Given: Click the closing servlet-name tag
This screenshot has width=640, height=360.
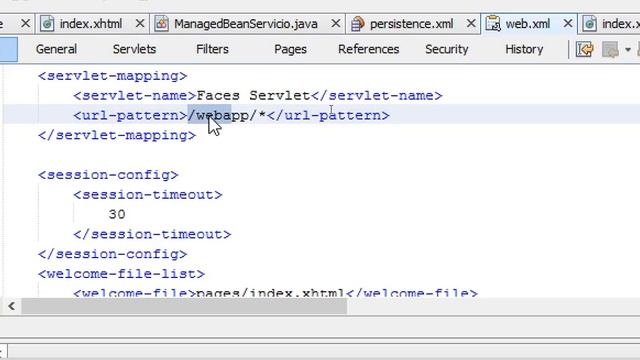Looking at the screenshot, I should click(x=377, y=96).
